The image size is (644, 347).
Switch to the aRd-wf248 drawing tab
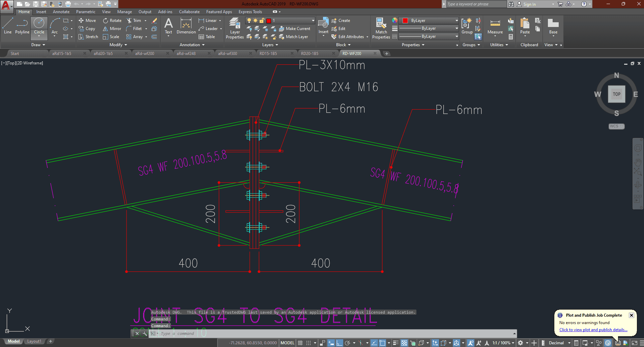tap(186, 54)
